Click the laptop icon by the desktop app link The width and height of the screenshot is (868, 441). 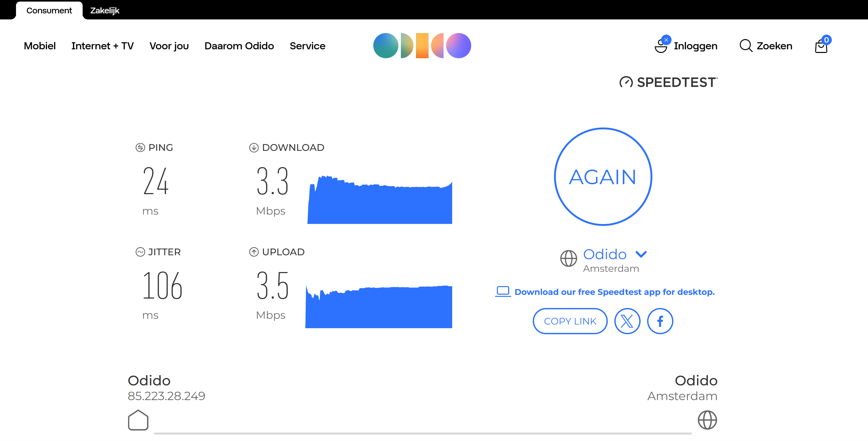(x=503, y=291)
